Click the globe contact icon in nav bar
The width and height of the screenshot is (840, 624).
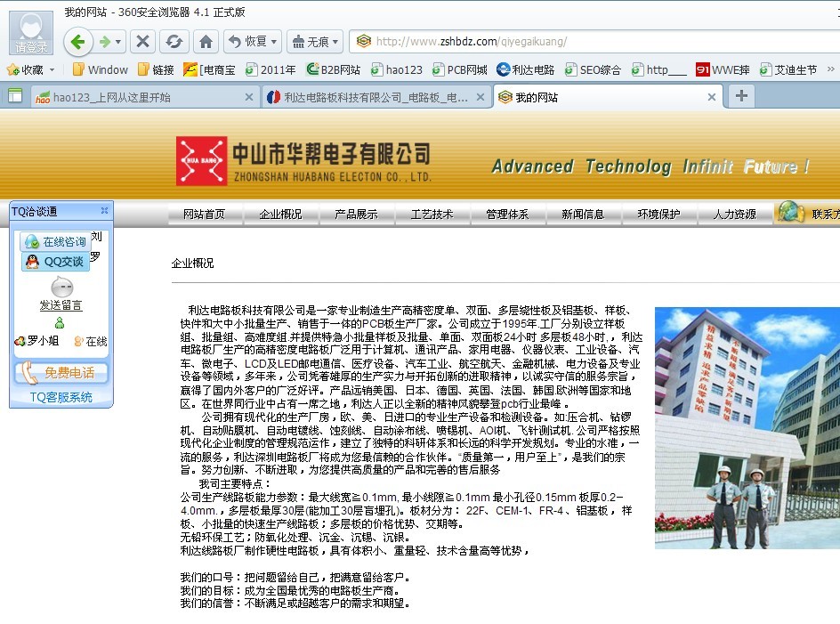(x=790, y=212)
